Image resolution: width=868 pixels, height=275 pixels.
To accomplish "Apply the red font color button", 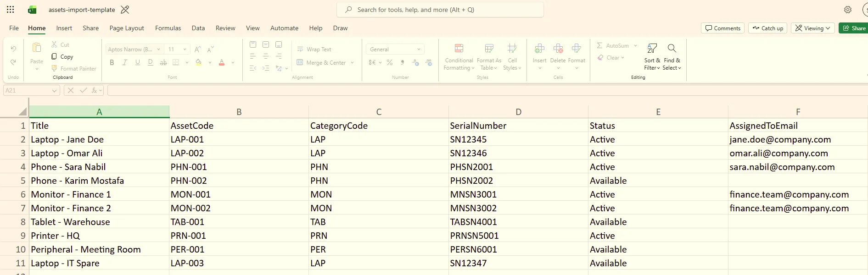I will (x=222, y=62).
